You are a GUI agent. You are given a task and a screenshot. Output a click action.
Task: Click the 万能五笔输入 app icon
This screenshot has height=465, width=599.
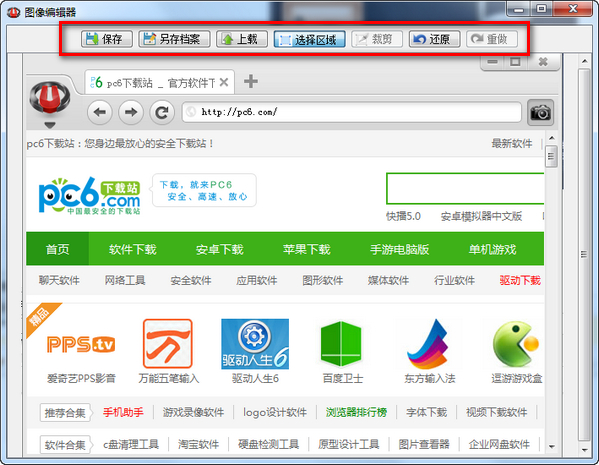click(x=168, y=343)
